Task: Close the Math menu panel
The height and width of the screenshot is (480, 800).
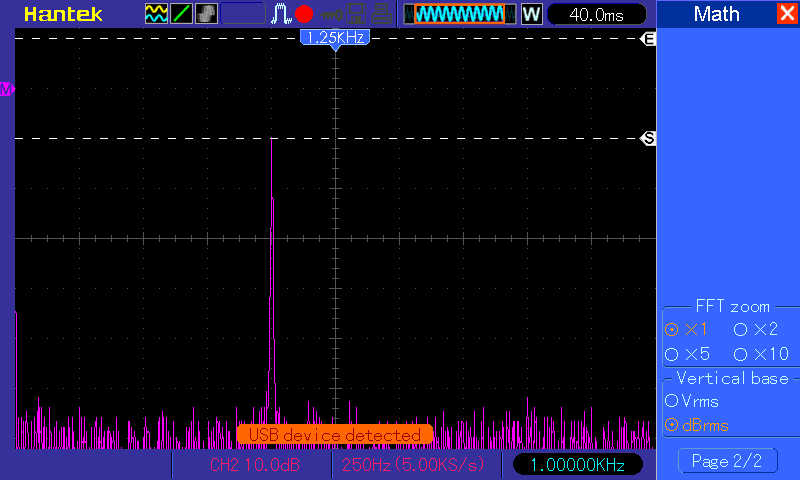Action: click(x=786, y=14)
